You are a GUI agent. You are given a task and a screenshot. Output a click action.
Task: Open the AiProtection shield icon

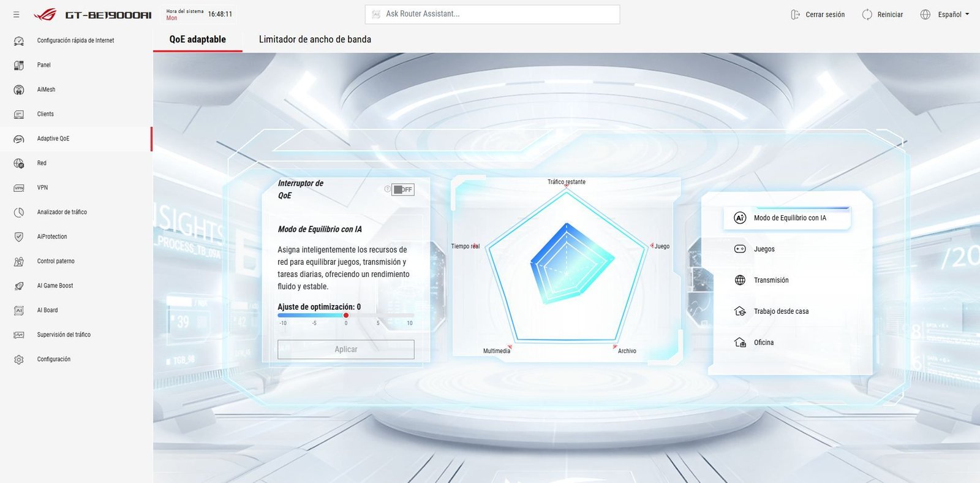click(x=19, y=237)
